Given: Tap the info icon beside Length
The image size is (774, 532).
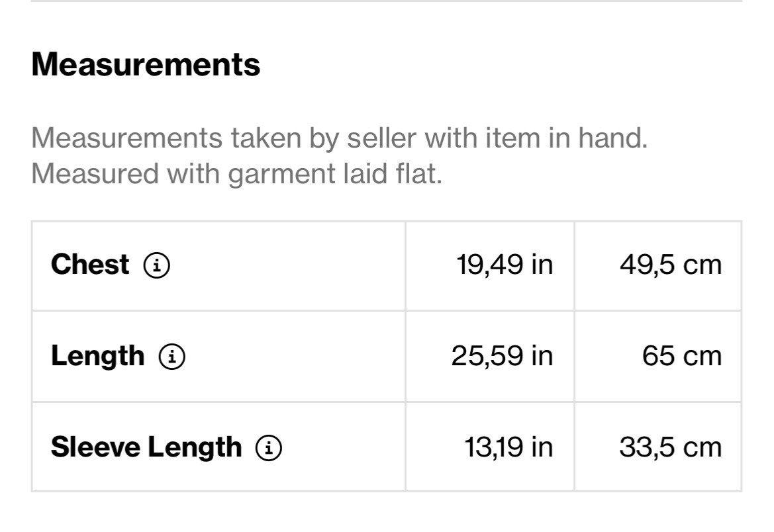Looking at the screenshot, I should (171, 357).
